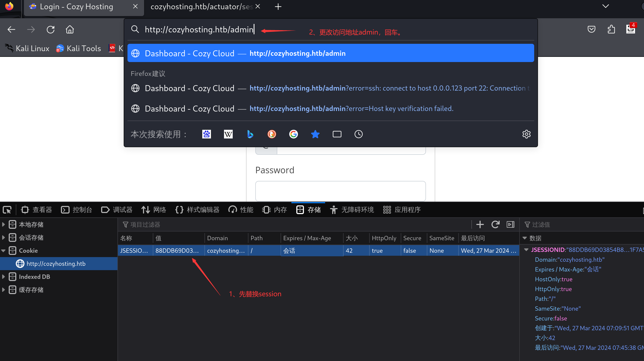The image size is (644, 361).
Task: Select http://cozyhosting.htb under Cookie
Action: (x=59, y=264)
